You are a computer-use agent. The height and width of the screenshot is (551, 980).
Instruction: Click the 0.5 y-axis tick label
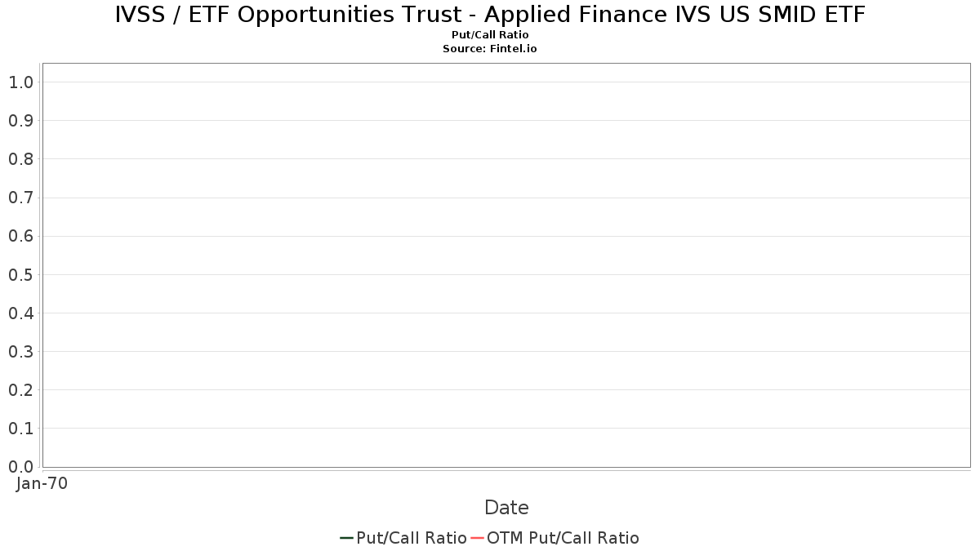[20, 275]
